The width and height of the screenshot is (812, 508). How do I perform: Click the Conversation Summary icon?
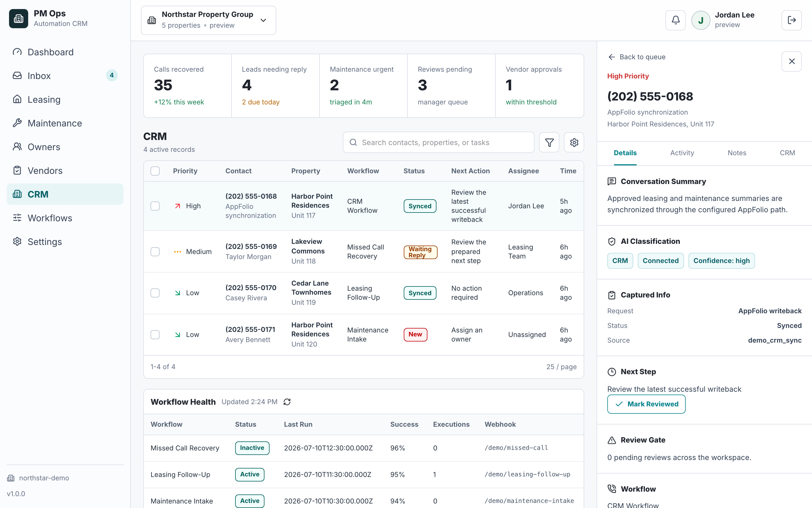pyautogui.click(x=612, y=181)
